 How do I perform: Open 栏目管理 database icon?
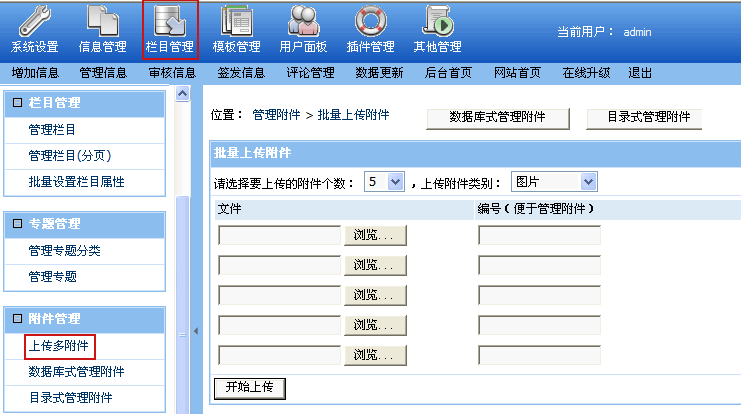[170, 21]
